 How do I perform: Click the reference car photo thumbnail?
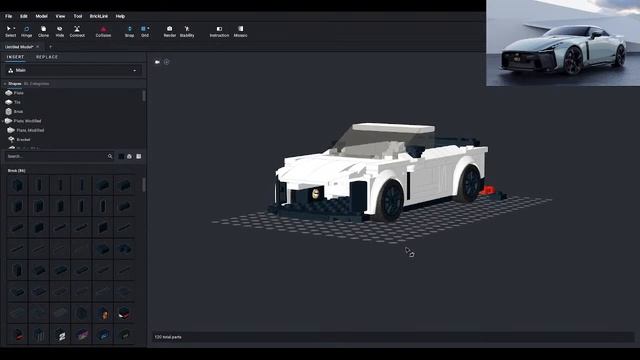pyautogui.click(x=563, y=43)
